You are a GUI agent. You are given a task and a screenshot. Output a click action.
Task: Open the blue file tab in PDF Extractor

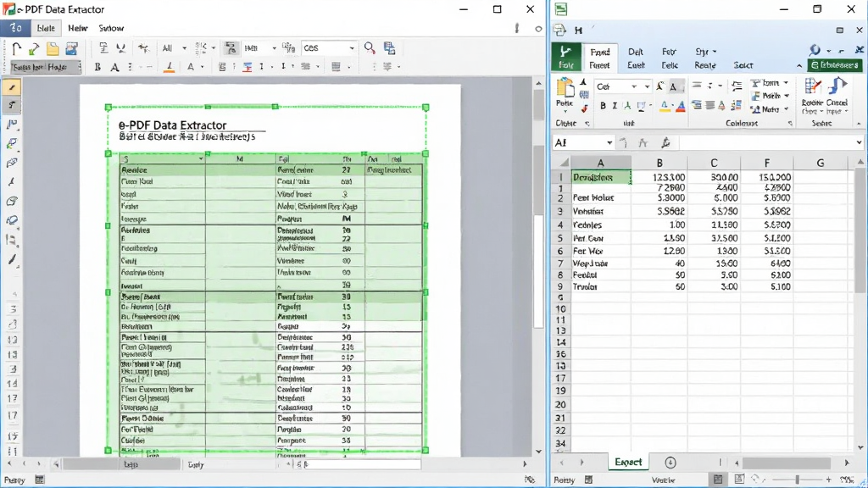[x=15, y=28]
